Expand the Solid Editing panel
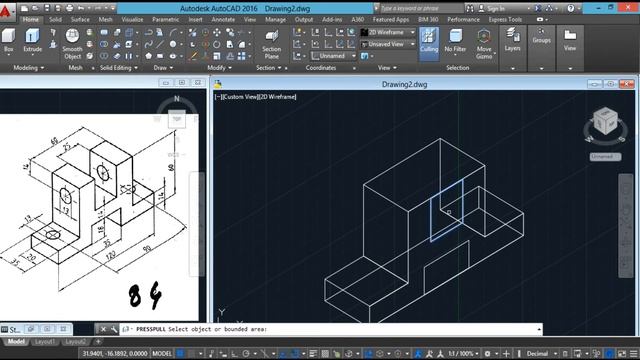The width and height of the screenshot is (640, 360). pos(119,68)
